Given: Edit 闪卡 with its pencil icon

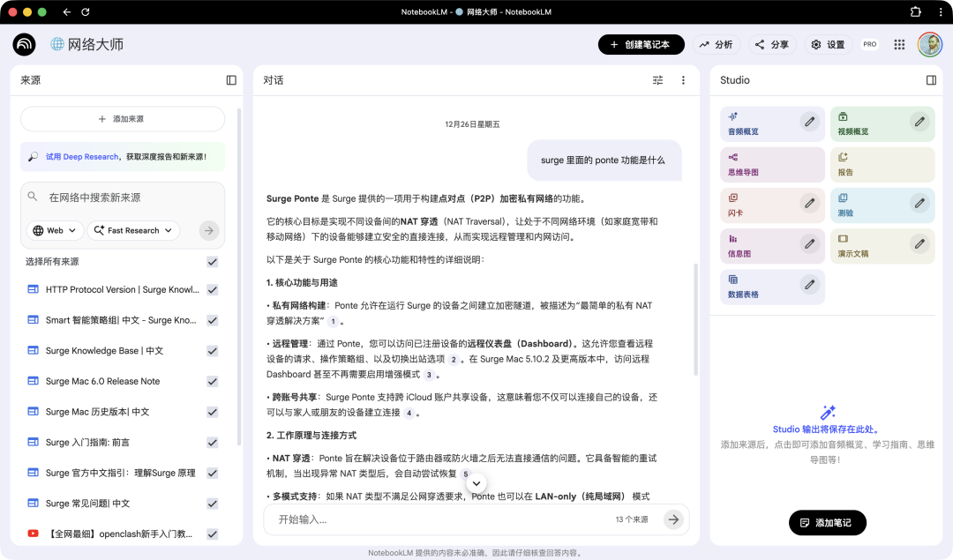Looking at the screenshot, I should point(809,204).
